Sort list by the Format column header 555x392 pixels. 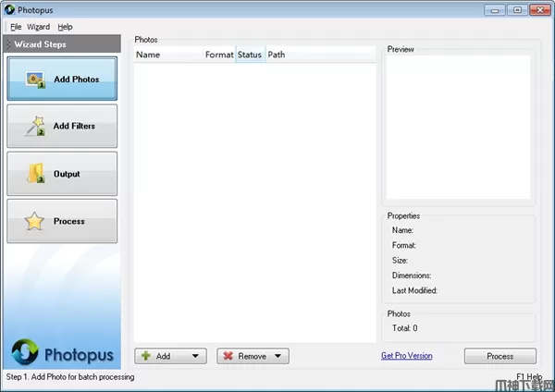coord(218,55)
